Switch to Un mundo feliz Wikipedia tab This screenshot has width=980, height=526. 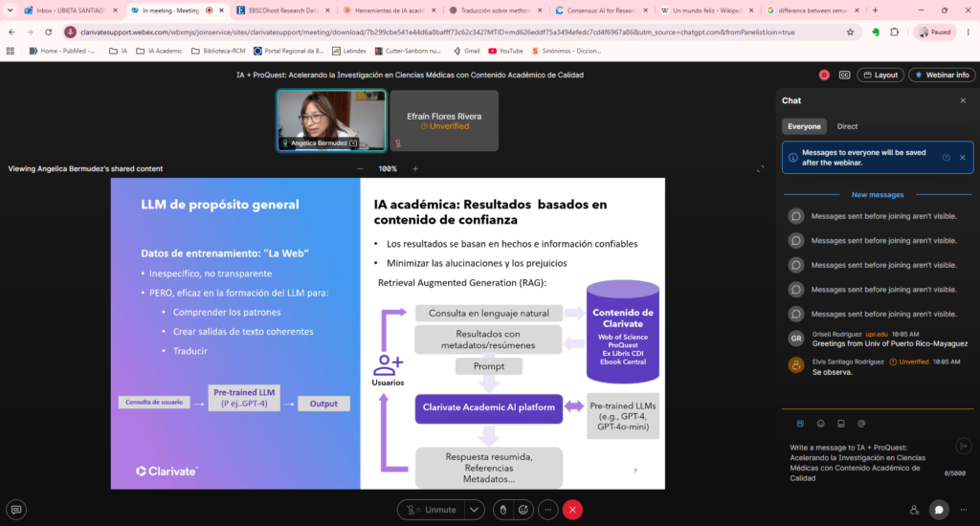click(x=707, y=11)
